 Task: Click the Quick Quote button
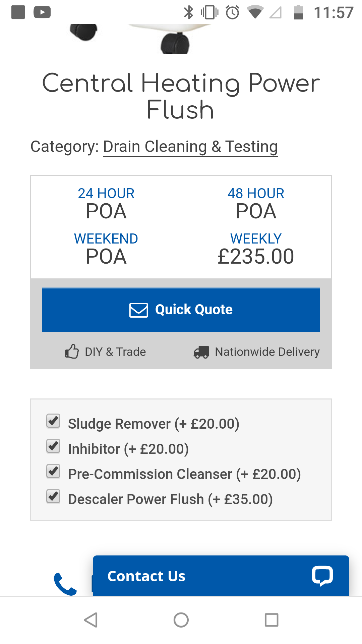181,310
